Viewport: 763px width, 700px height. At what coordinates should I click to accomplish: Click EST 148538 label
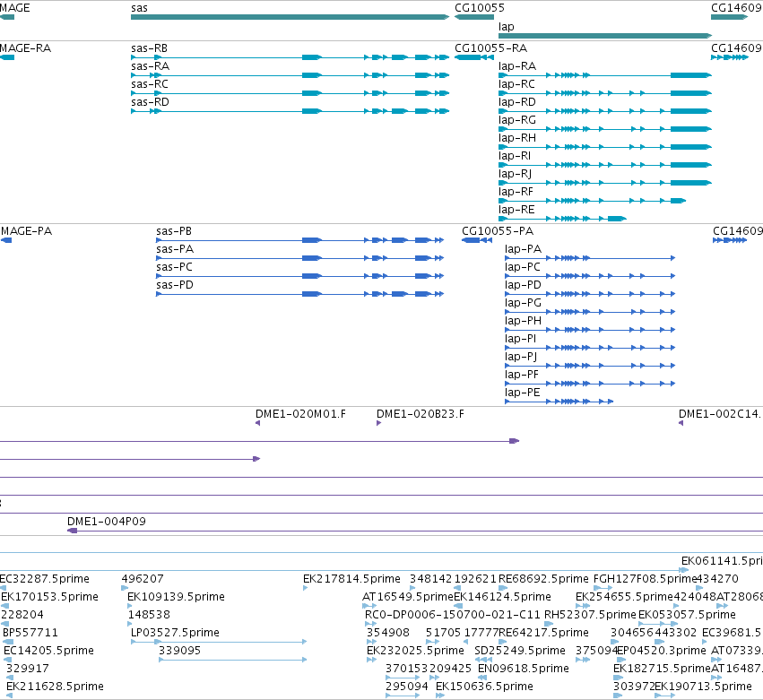coord(149,615)
